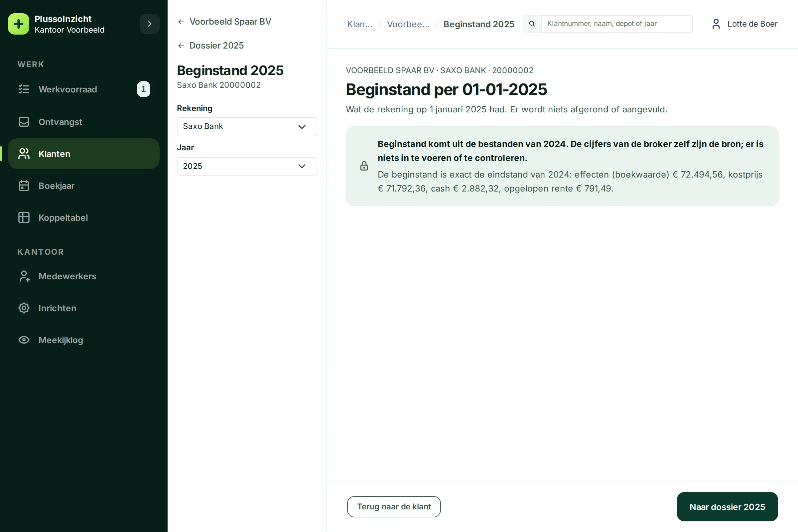This screenshot has height=532, width=798.
Task: Open Meekijklog eye icon
Action: pos(24,340)
